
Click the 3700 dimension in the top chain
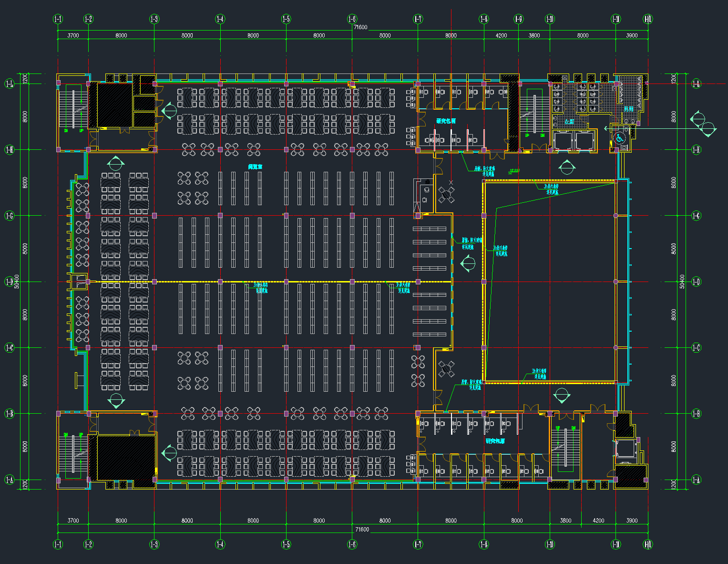point(73,35)
